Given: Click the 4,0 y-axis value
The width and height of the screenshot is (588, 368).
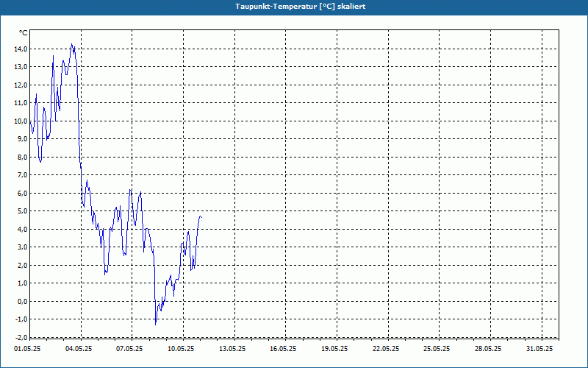Looking at the screenshot, I should (x=22, y=229).
